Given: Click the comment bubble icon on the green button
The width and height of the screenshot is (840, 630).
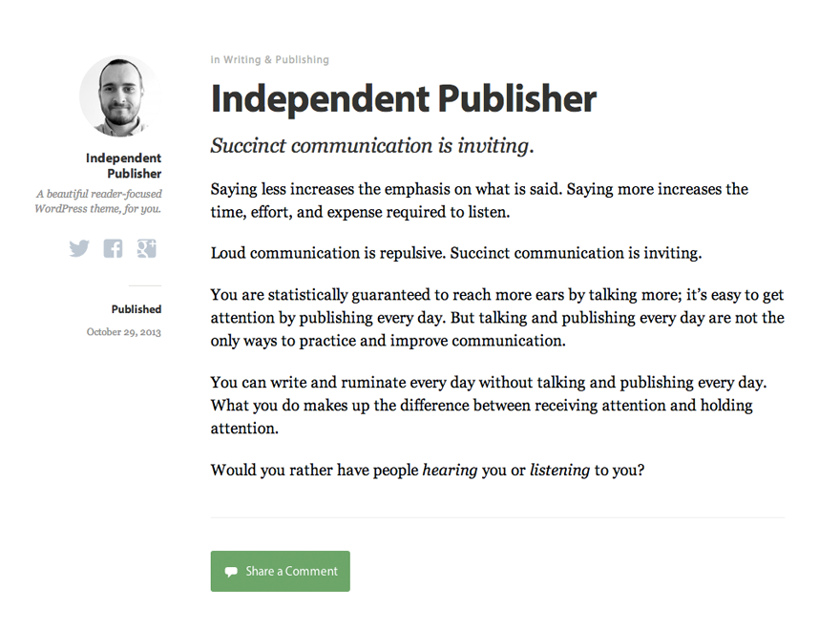Looking at the screenshot, I should pyautogui.click(x=232, y=571).
